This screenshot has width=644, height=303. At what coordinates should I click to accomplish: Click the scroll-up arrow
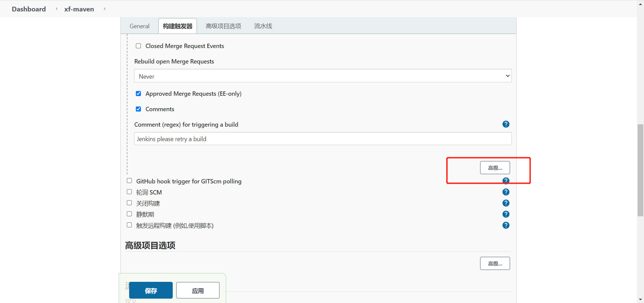[x=640, y=3]
